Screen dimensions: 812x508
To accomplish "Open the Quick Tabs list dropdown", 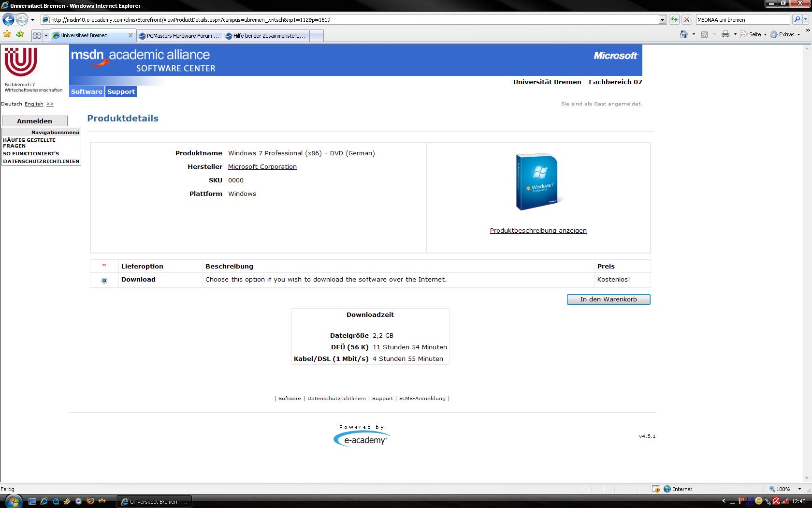I will coord(46,35).
